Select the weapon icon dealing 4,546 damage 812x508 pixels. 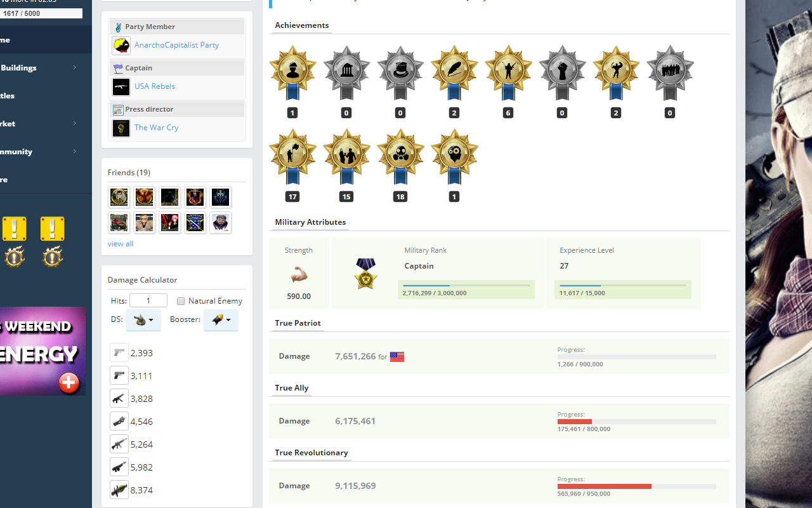click(119, 421)
